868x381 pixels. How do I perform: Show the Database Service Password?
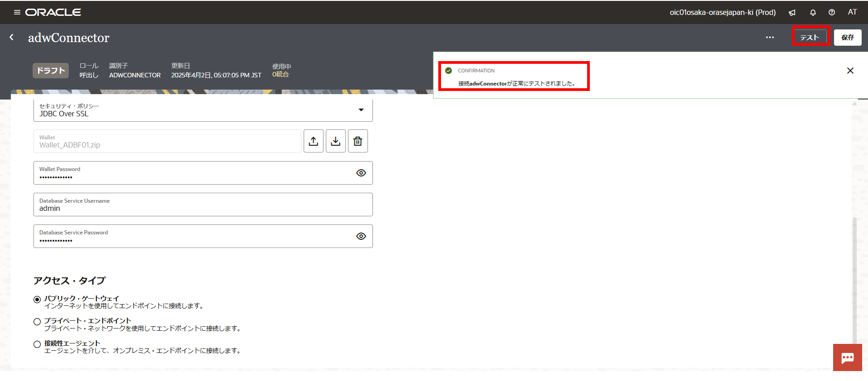tap(361, 236)
